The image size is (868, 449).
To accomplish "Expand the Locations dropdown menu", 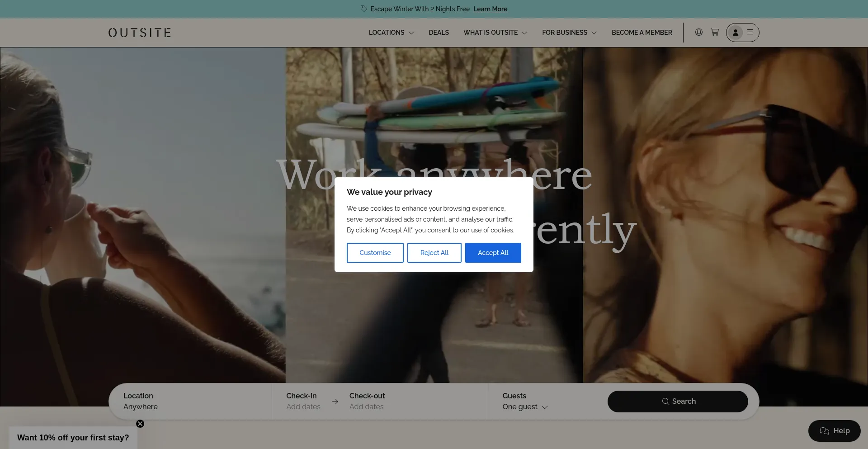I will tap(391, 33).
